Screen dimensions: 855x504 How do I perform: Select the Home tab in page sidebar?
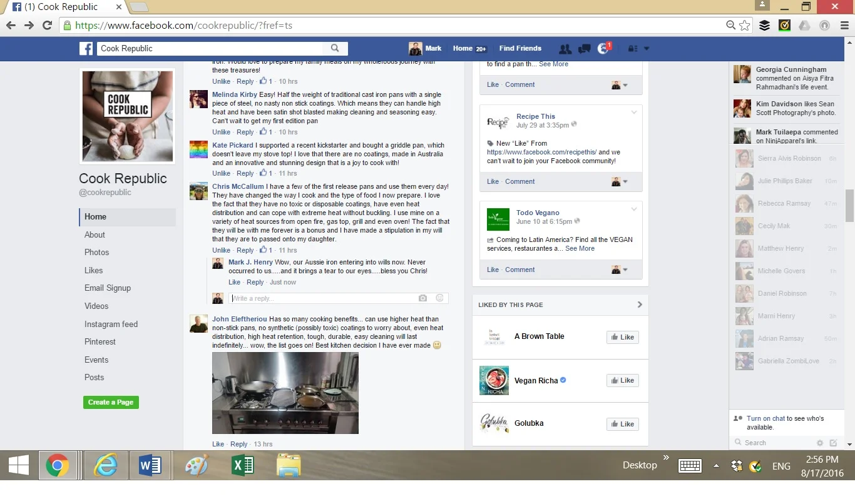(127, 217)
